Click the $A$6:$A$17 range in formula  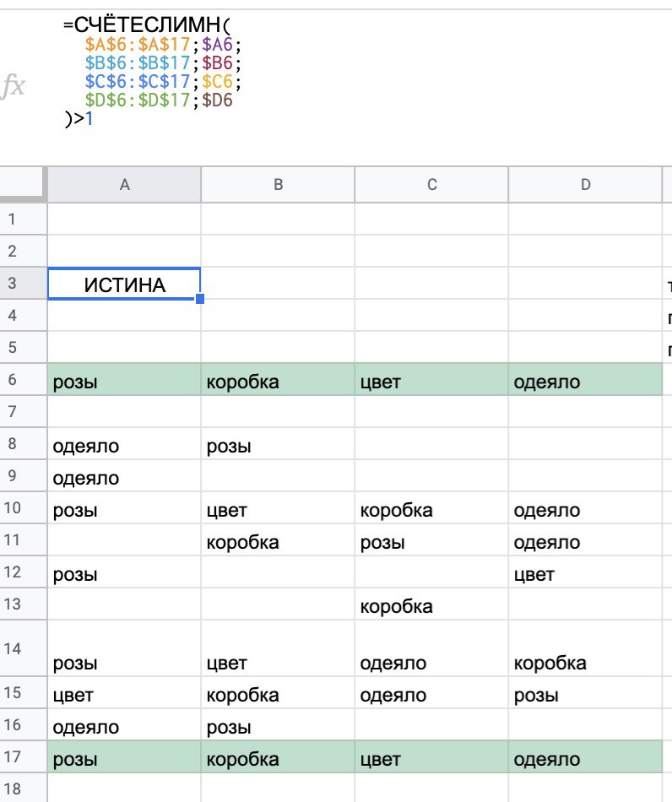click(138, 45)
